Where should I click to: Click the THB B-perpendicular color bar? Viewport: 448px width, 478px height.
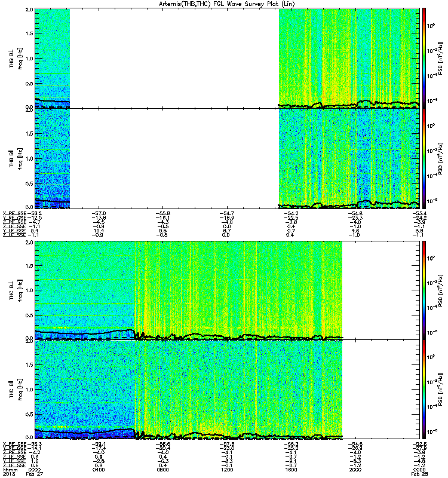pyautogui.click(x=424, y=57)
